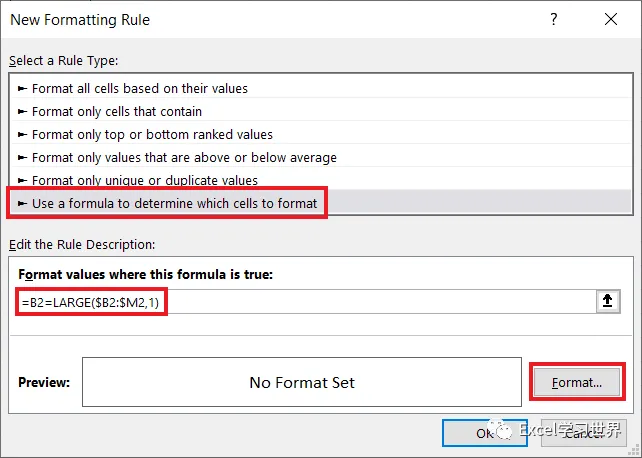This screenshot has height=458, width=642.
Task: Pick 'Format only unique or duplicate values'
Action: (144, 180)
